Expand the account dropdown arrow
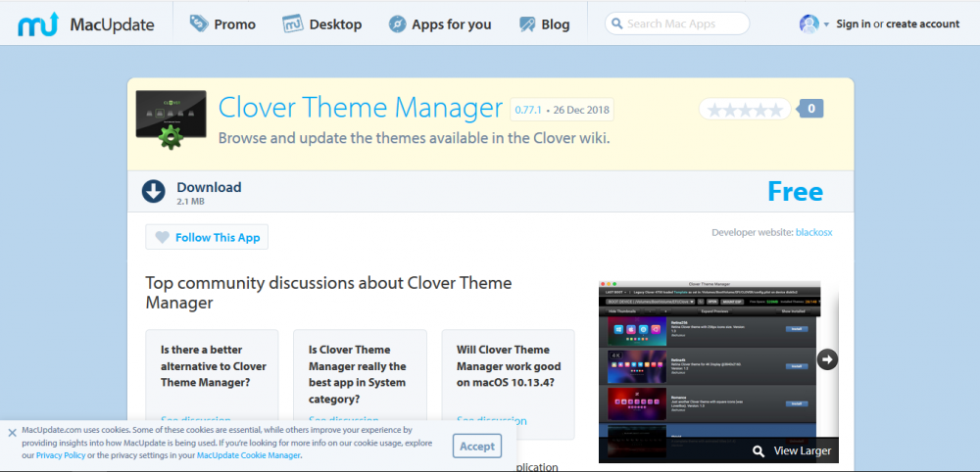Image resolution: width=980 pixels, height=472 pixels. click(826, 24)
